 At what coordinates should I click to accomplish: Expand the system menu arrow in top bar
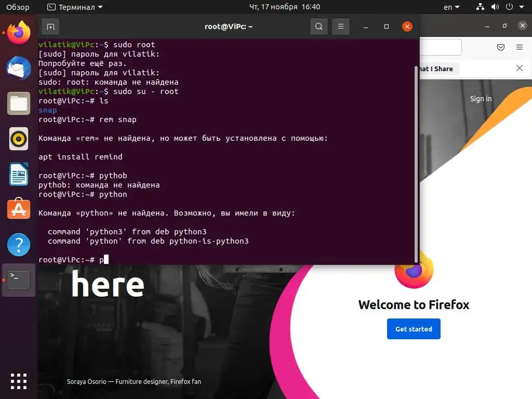coord(522,7)
